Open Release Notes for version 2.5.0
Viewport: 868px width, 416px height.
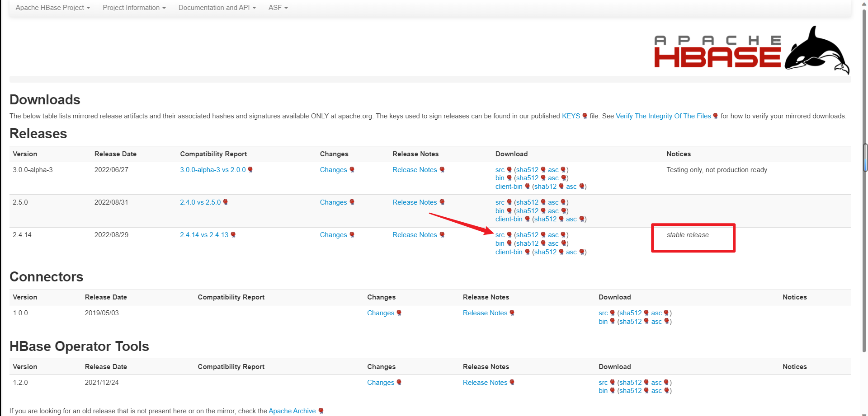tap(415, 202)
